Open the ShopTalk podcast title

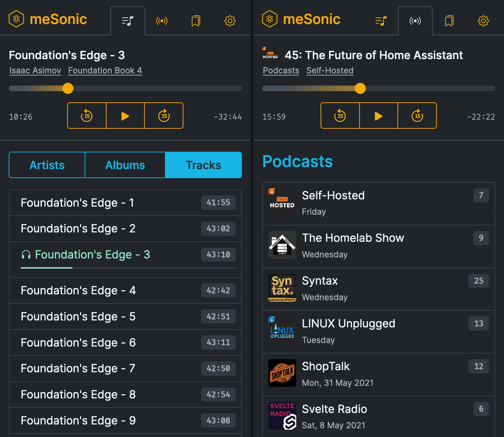coord(326,366)
